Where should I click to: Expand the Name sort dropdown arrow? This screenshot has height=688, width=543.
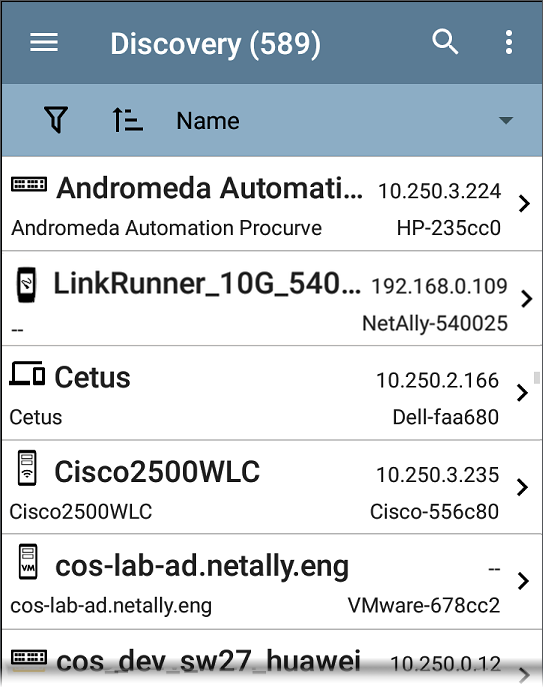[506, 120]
